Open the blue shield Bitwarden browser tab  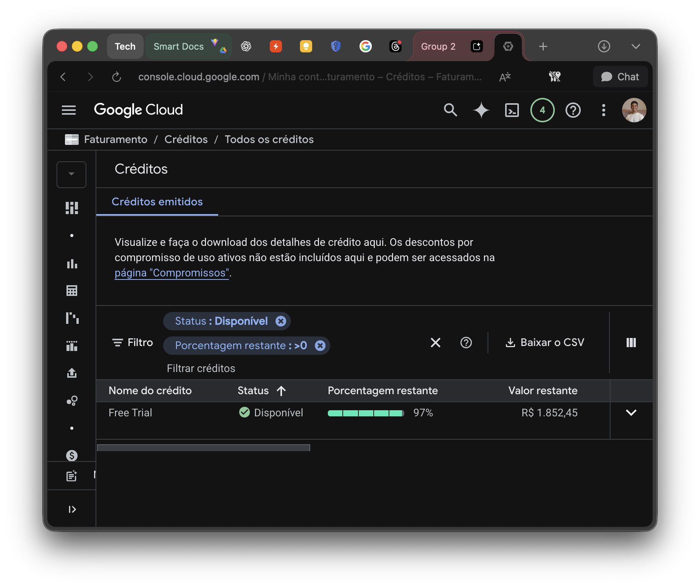coord(336,46)
